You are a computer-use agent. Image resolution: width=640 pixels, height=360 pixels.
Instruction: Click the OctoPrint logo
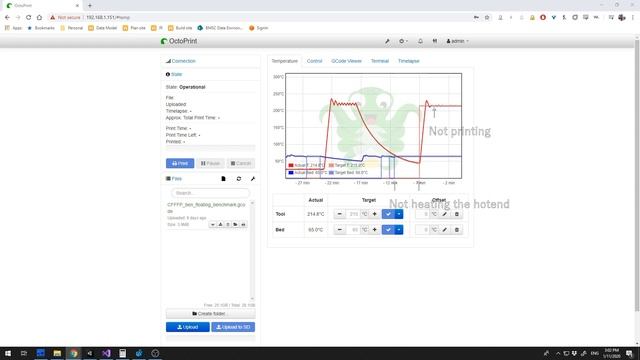(179, 41)
